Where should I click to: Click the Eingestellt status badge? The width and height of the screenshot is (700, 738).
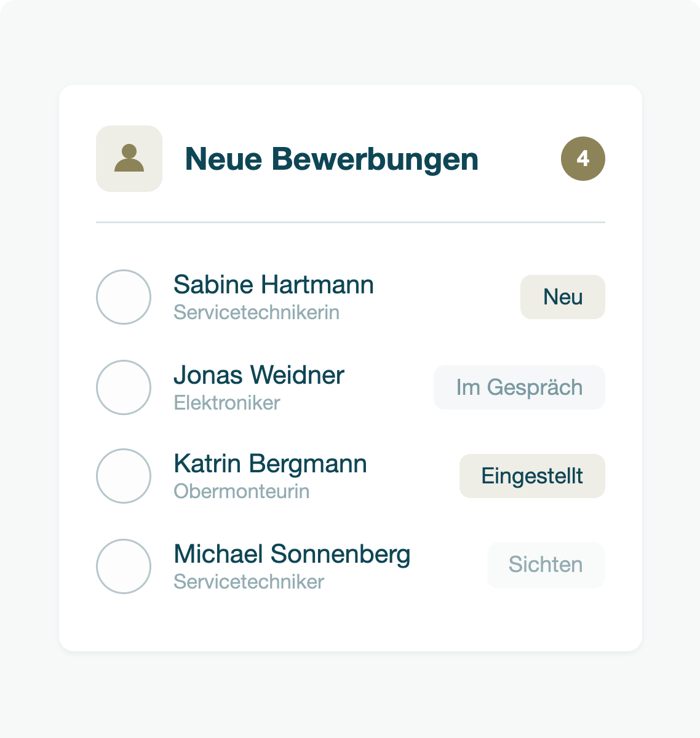pos(533,476)
